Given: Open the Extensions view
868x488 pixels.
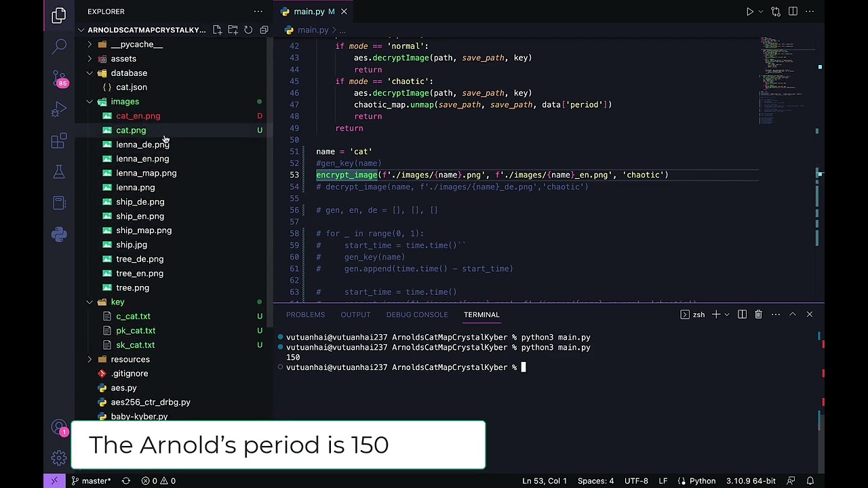Looking at the screenshot, I should 59,141.
